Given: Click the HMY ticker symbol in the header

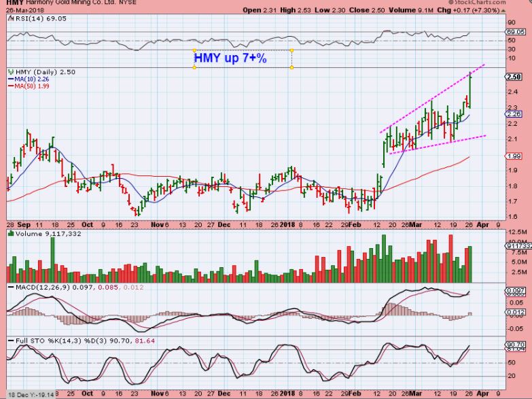Looking at the screenshot, I should coord(15,2).
